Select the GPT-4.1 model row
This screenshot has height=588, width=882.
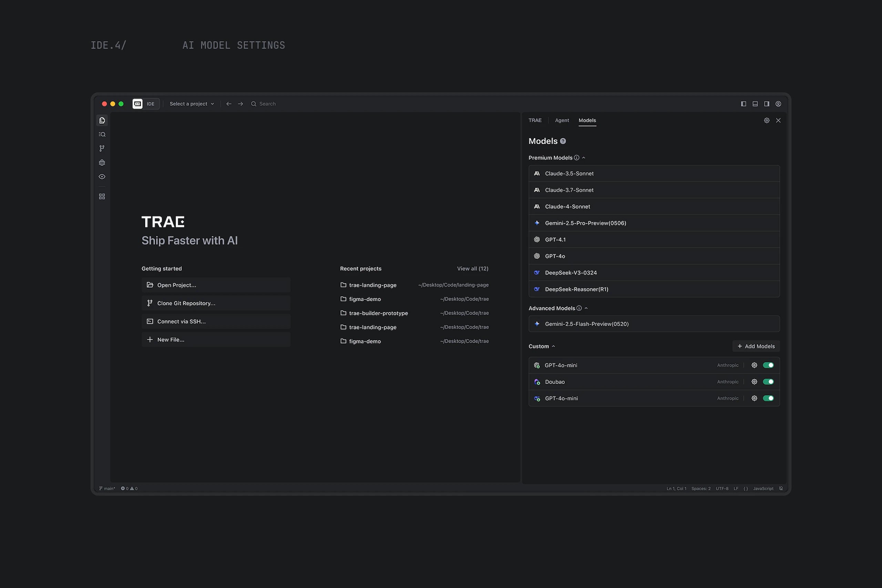[654, 240]
